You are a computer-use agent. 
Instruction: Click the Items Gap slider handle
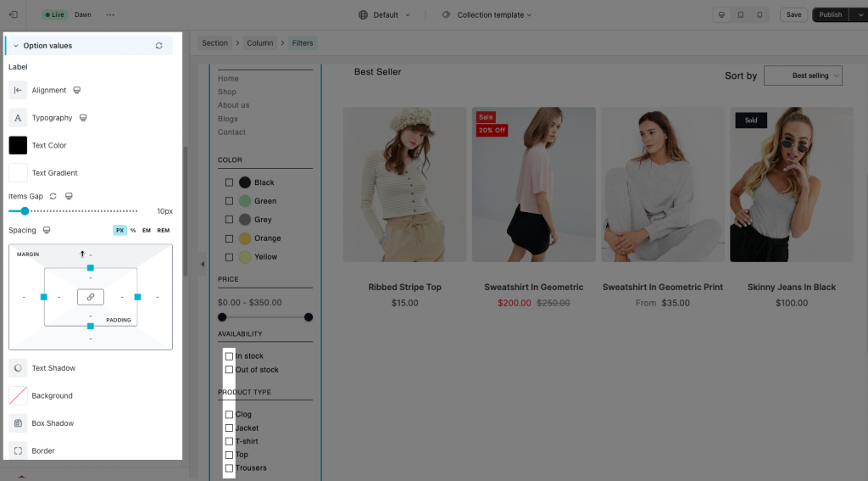25,211
